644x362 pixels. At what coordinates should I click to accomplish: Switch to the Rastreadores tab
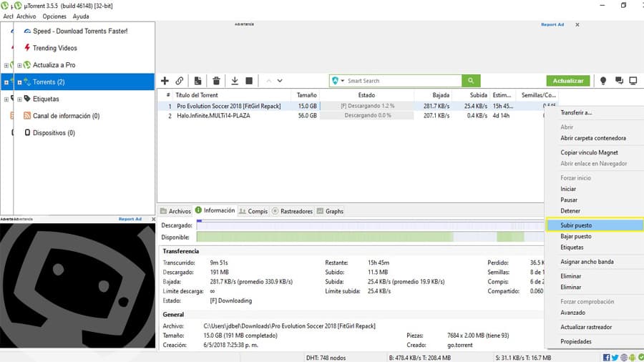click(292, 211)
